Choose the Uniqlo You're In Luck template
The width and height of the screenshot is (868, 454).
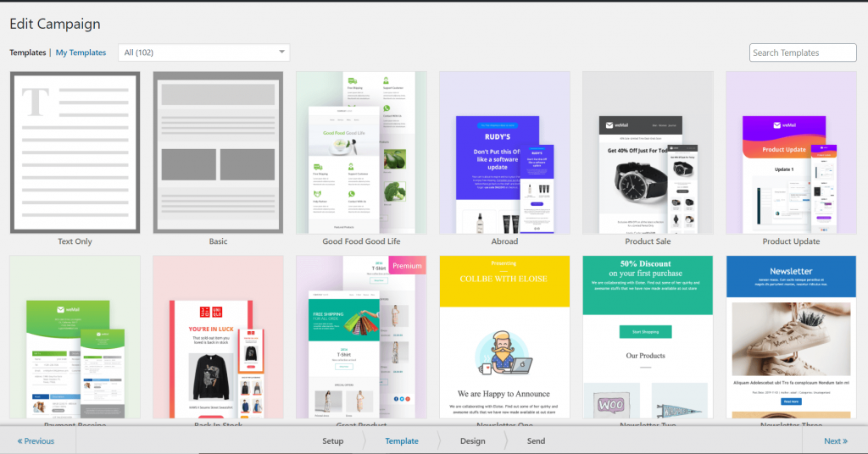tap(218, 337)
